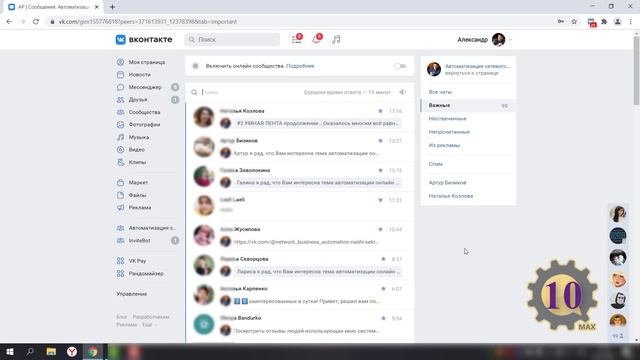
Task: Click the header Поиск search box
Action: coord(232,40)
